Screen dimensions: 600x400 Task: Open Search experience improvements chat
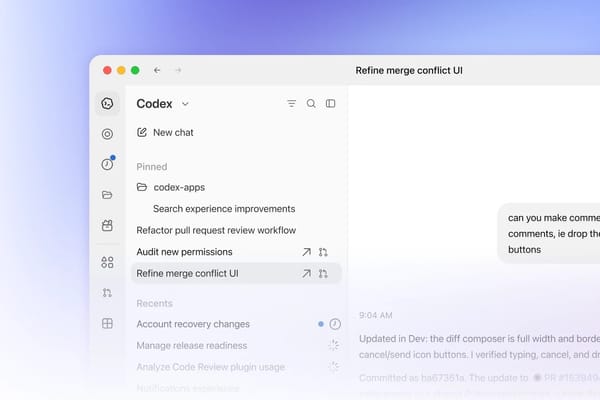point(224,209)
